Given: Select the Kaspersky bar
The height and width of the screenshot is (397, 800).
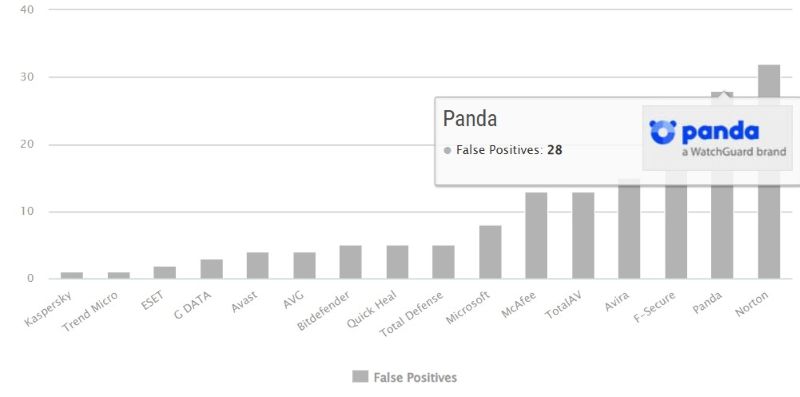Looking at the screenshot, I should 72,276.
